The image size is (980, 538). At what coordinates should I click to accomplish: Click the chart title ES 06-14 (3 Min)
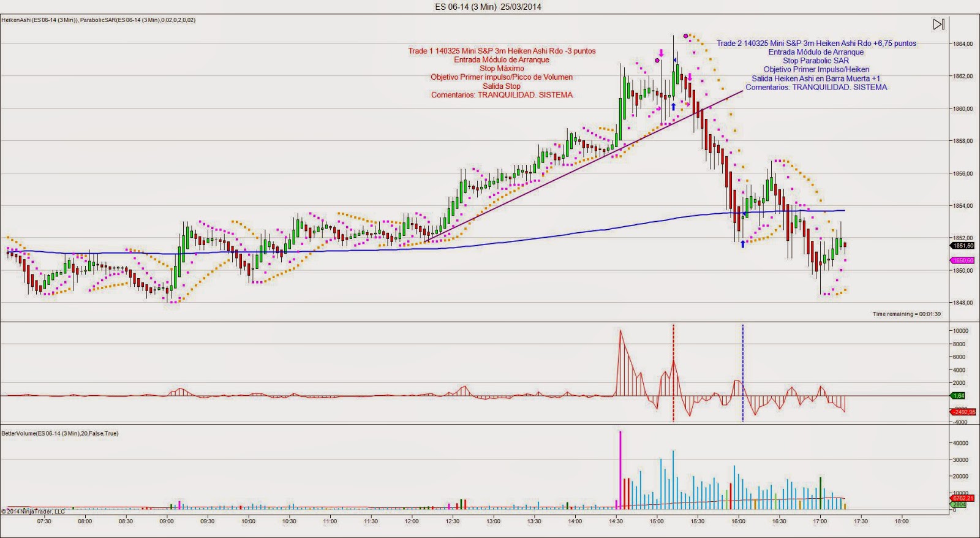click(488, 7)
